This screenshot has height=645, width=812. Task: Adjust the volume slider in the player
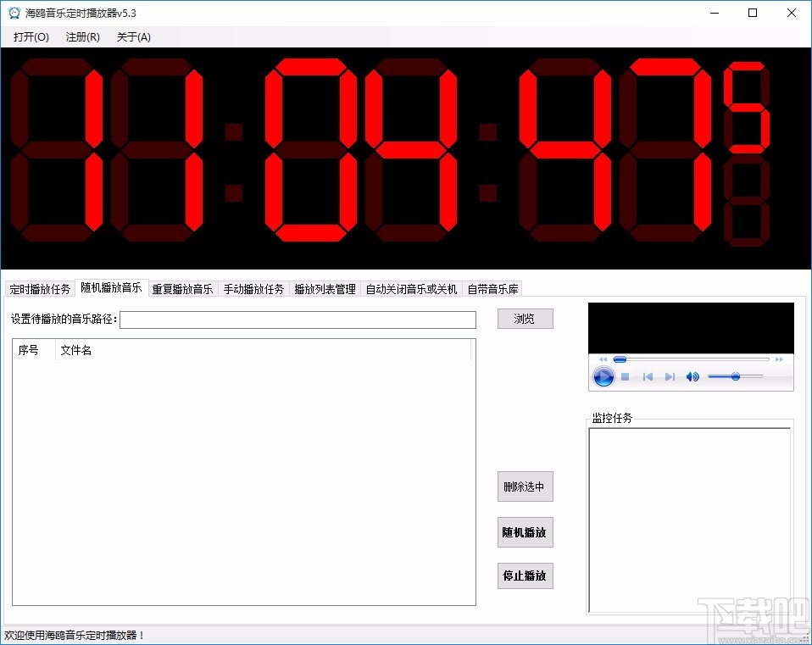pyautogui.click(x=736, y=375)
